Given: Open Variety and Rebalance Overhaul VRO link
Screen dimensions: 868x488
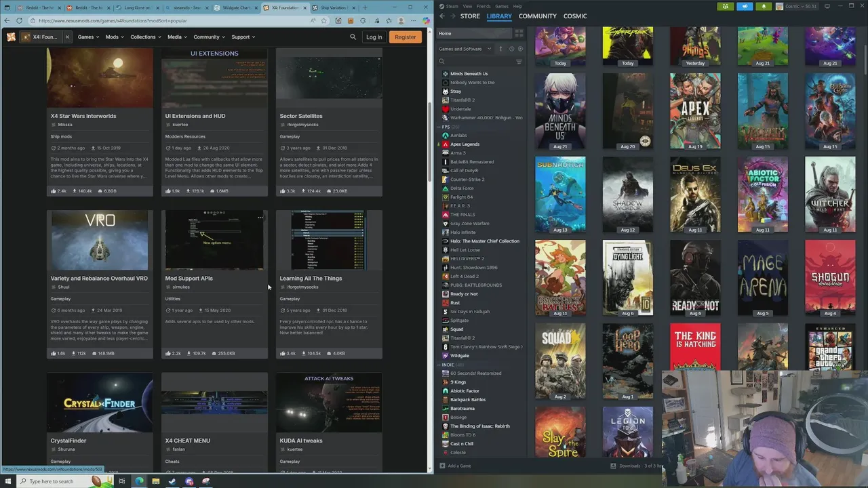Looking at the screenshot, I should [x=99, y=278].
